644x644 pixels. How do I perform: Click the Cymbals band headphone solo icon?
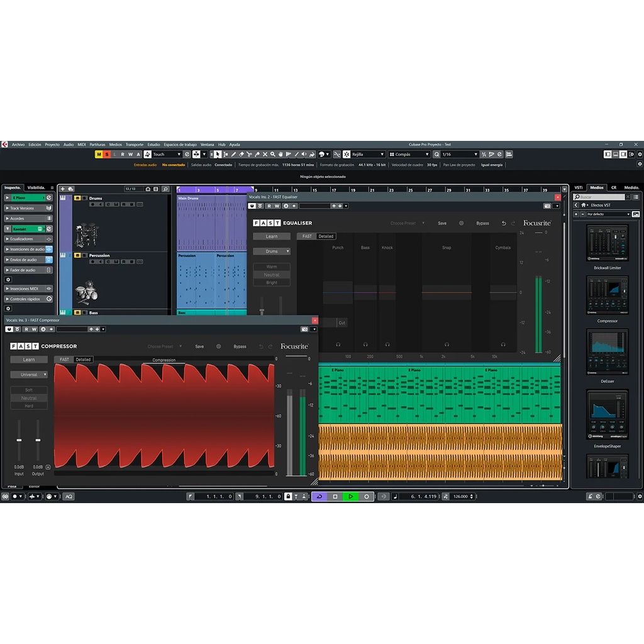pyautogui.click(x=503, y=345)
